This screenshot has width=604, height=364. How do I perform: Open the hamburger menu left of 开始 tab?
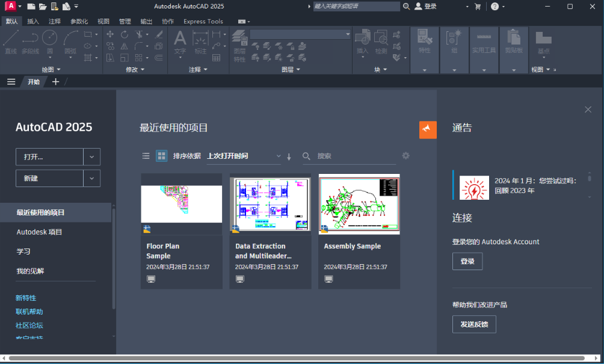point(11,82)
